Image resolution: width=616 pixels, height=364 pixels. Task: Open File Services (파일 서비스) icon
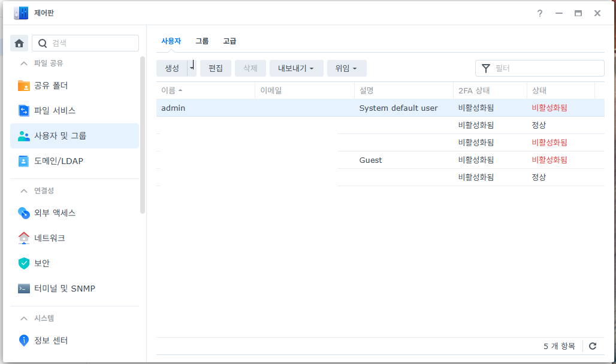click(x=23, y=111)
